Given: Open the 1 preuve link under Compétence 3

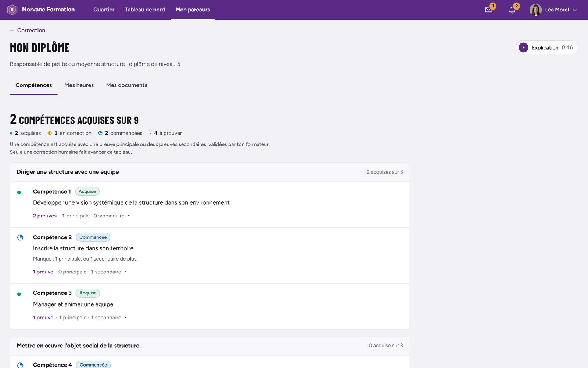Looking at the screenshot, I should pos(43,318).
